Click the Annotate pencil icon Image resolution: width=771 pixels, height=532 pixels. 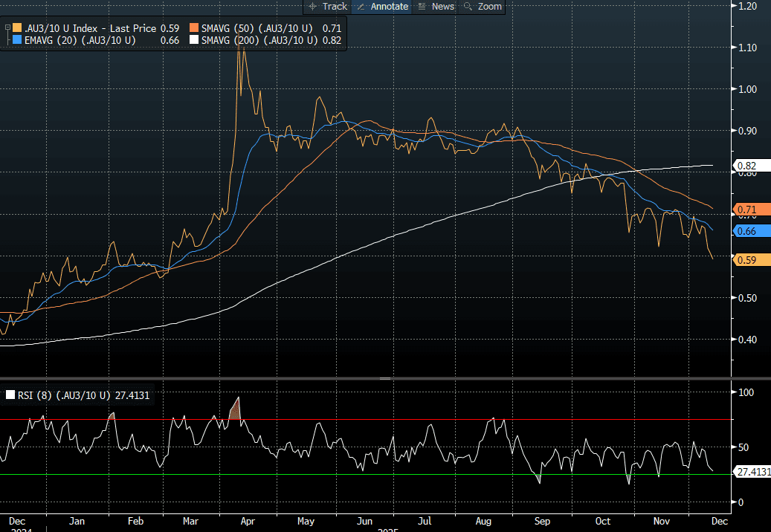[x=361, y=7]
